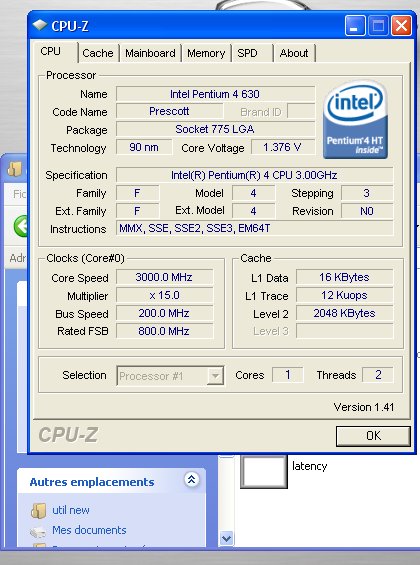Screen dimensions: 420x565
Task: Open the util new folder link
Action: (x=71, y=510)
